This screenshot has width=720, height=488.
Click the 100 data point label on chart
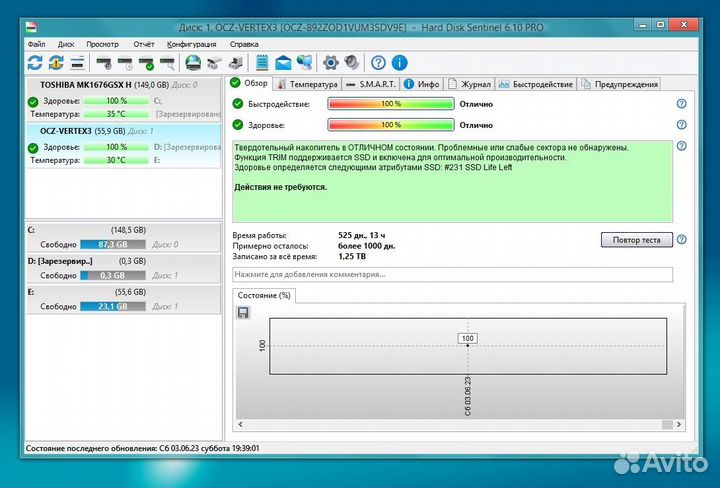(467, 338)
